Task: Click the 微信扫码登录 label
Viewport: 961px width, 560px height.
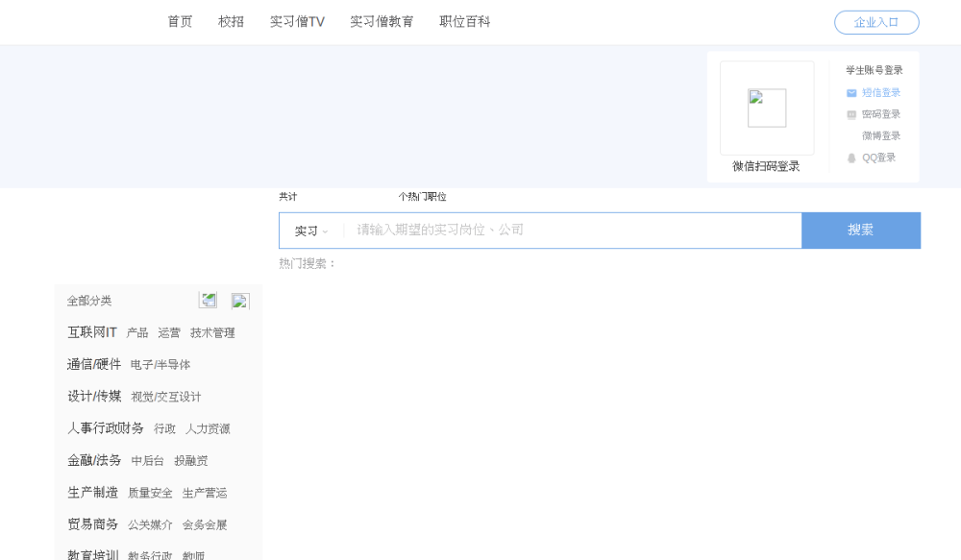Action: tap(766, 166)
